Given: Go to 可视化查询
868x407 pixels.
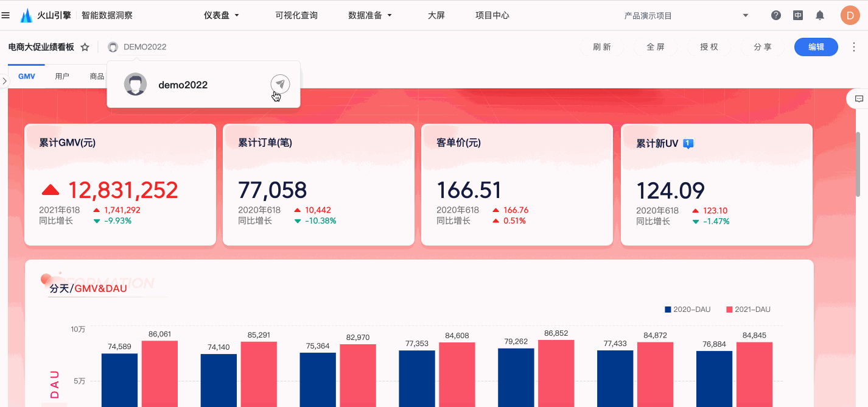Looking at the screenshot, I should point(296,15).
